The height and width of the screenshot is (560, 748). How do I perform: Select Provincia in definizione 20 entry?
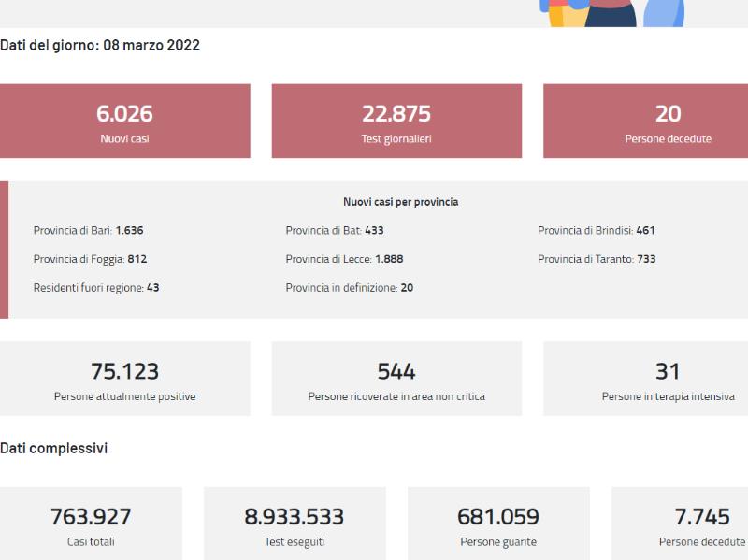click(x=349, y=288)
